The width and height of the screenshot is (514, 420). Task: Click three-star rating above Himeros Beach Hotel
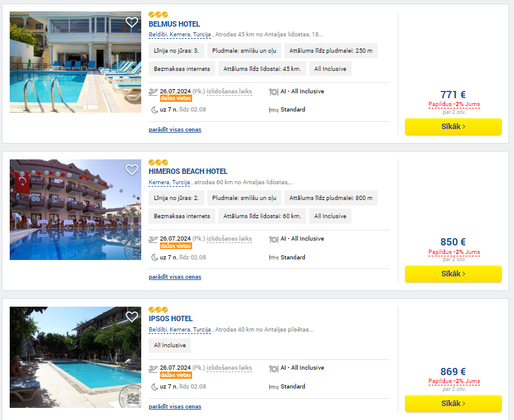(158, 162)
